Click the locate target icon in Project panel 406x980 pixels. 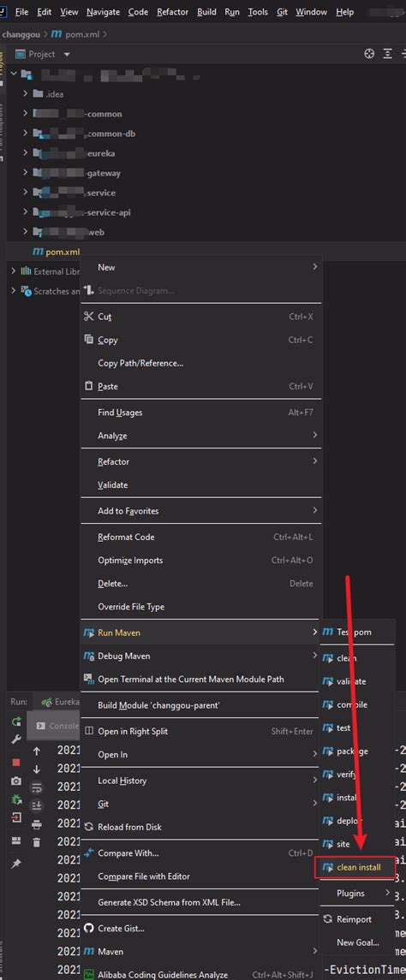coord(369,54)
